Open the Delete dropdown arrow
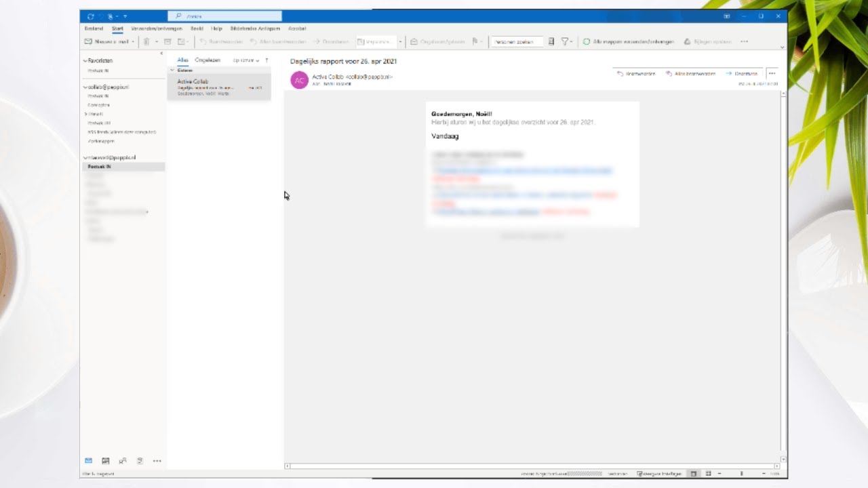Viewport: 868px width, 488px height. [155, 41]
